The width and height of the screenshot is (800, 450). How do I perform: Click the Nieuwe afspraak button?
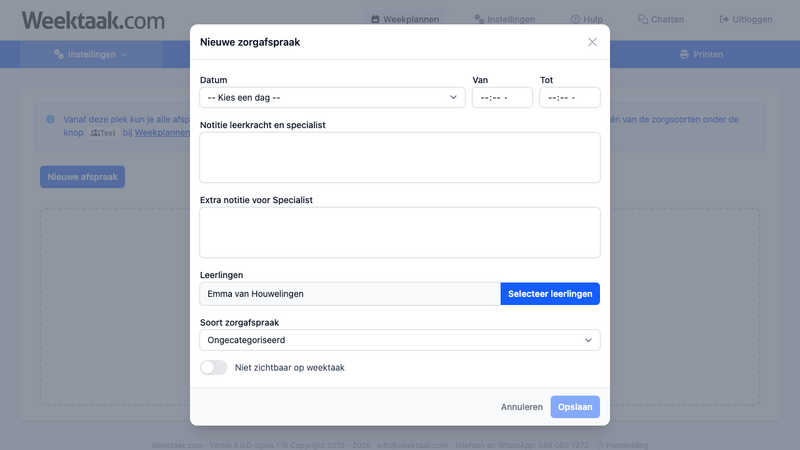tap(83, 177)
